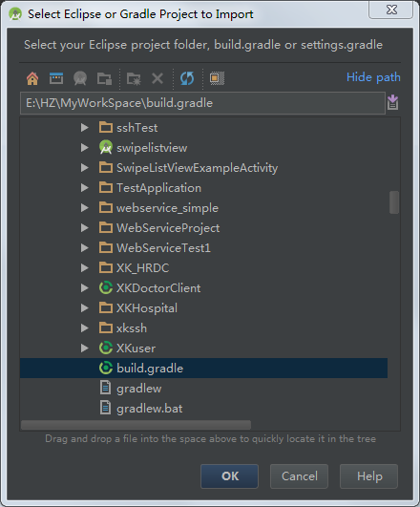The height and width of the screenshot is (507, 420).
Task: Expand the WebServiceProject folder arrow
Action: tap(85, 228)
